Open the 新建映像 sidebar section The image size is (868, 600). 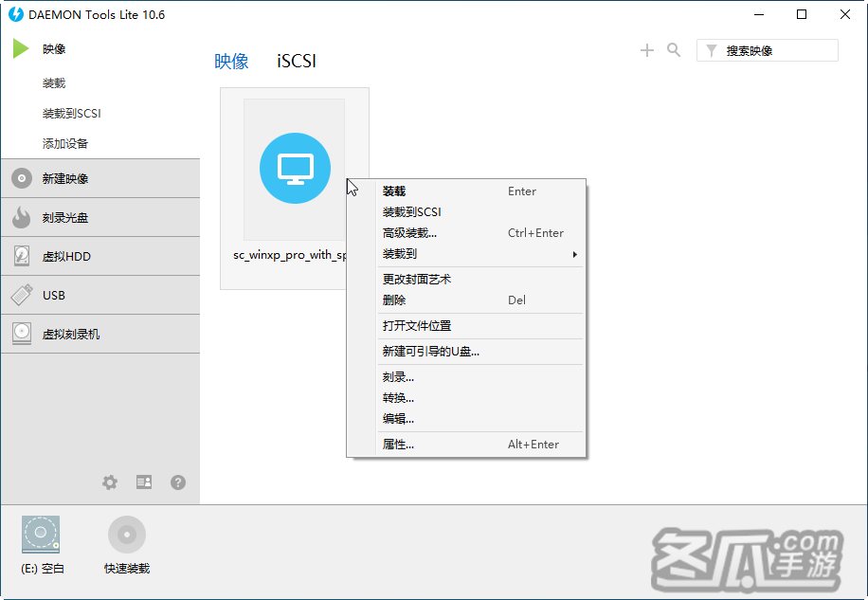tap(100, 178)
